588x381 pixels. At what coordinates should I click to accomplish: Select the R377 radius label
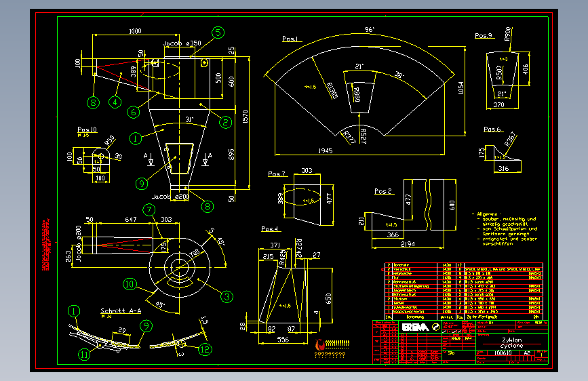pyautogui.click(x=349, y=137)
